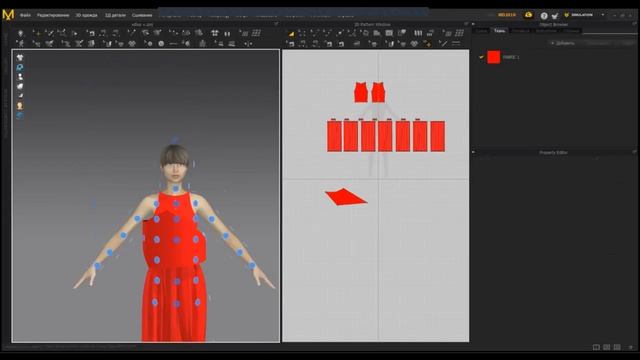Select the skewed red pattern piece below the axis
Viewport: 640px width, 360px height.
click(346, 197)
